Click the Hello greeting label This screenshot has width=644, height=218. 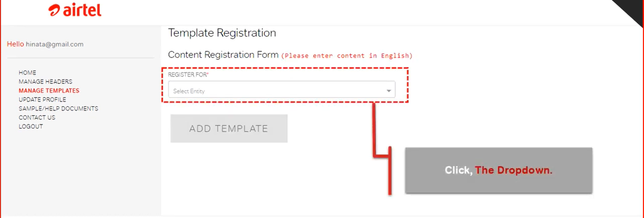(15, 44)
